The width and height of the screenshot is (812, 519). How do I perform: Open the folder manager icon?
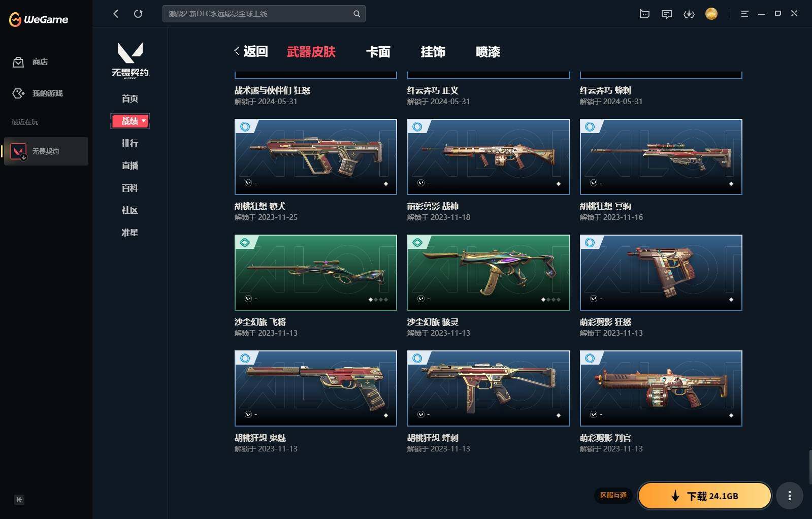coord(644,14)
